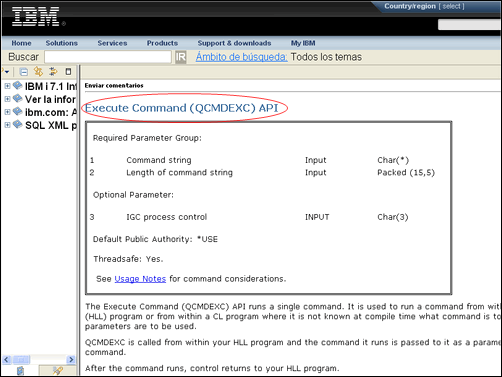502x377 pixels.
Task: Click the Default Public Authority: *USE text
Action: click(x=155, y=239)
